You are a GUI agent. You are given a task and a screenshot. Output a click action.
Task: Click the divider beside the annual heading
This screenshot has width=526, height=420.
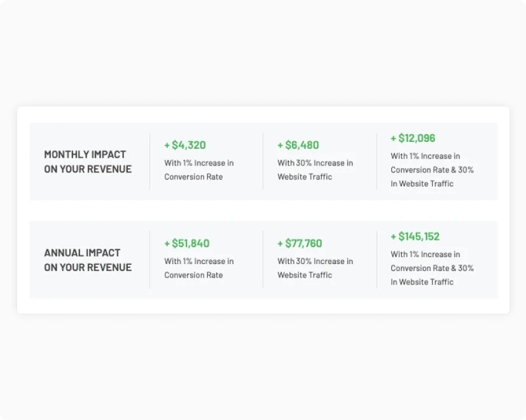148,259
